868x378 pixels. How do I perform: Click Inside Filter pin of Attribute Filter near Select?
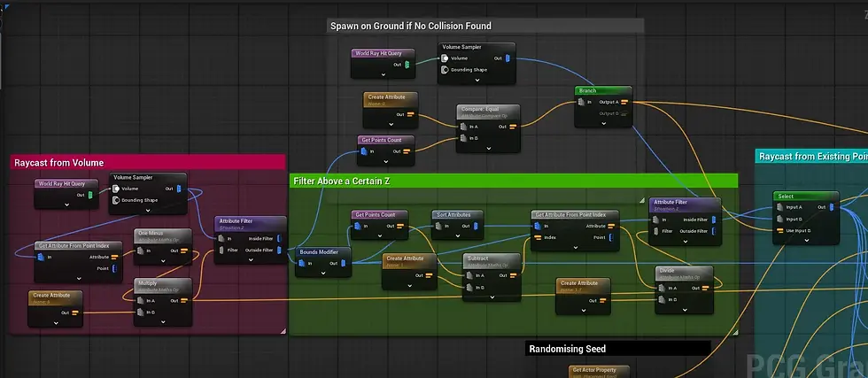(x=713, y=220)
